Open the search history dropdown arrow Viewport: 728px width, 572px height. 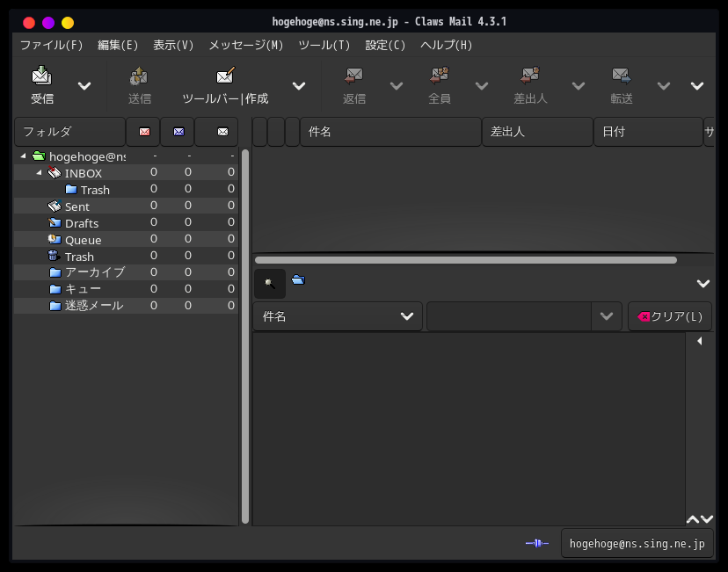pos(607,316)
